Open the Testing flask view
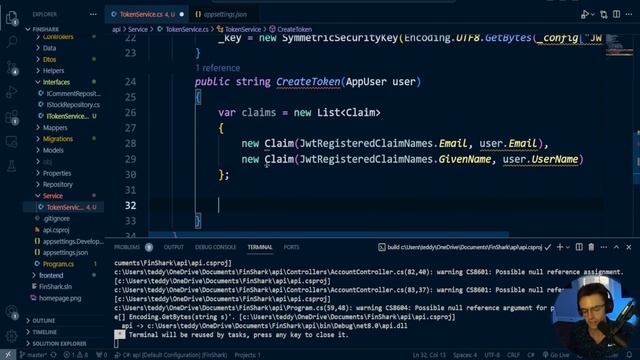 (x=12, y=166)
